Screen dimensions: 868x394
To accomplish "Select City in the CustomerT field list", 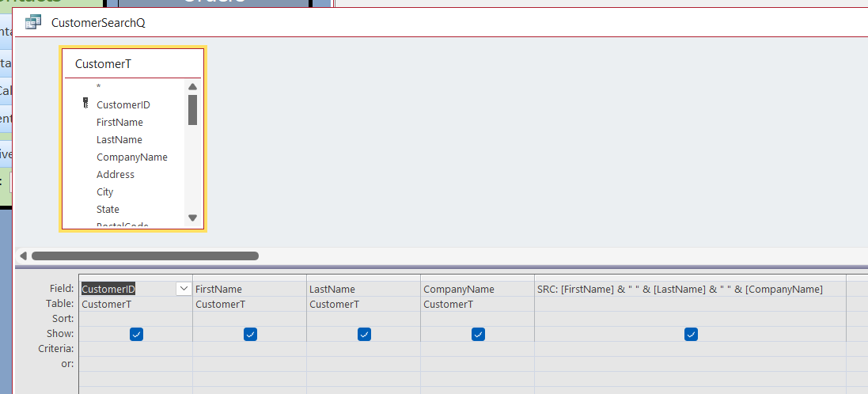I will coord(104,192).
